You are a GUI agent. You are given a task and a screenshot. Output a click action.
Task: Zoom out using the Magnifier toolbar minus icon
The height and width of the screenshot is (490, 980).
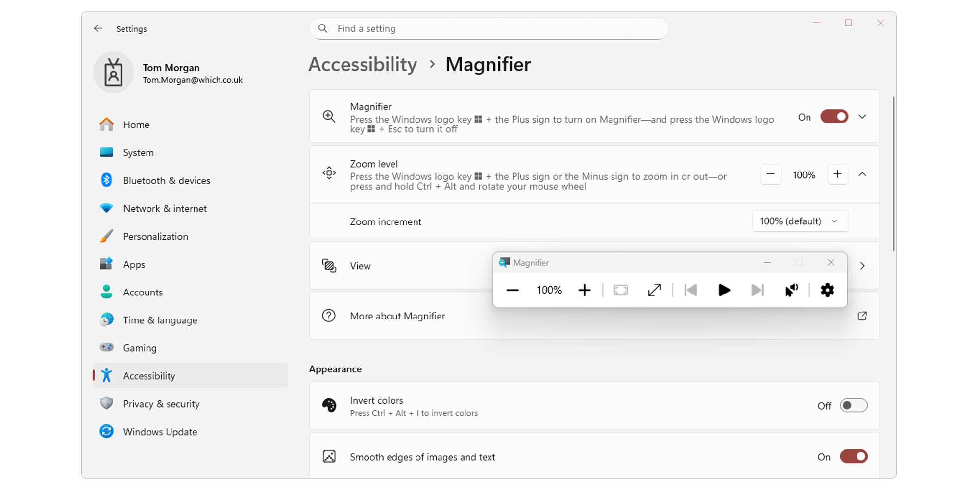pyautogui.click(x=513, y=290)
